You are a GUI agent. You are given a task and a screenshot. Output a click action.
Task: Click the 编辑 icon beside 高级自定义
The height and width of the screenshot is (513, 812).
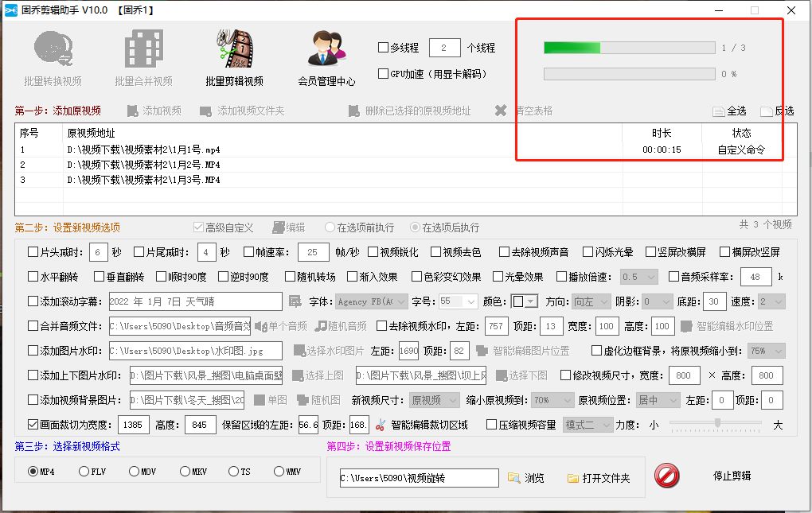(x=279, y=227)
